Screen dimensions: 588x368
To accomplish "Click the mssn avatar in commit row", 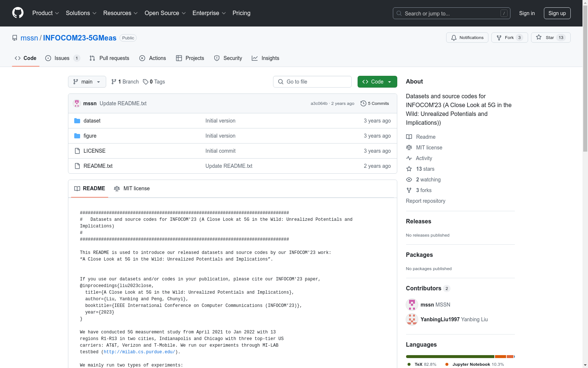I will (x=77, y=103).
